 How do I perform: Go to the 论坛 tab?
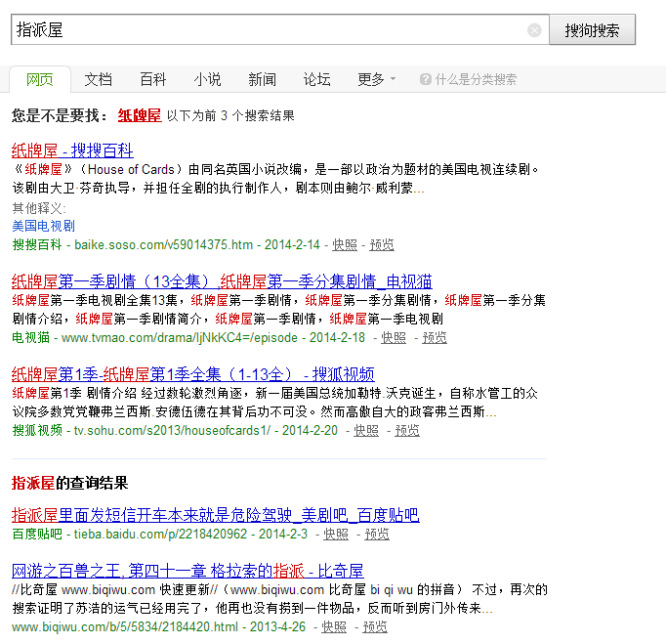pyautogui.click(x=316, y=79)
